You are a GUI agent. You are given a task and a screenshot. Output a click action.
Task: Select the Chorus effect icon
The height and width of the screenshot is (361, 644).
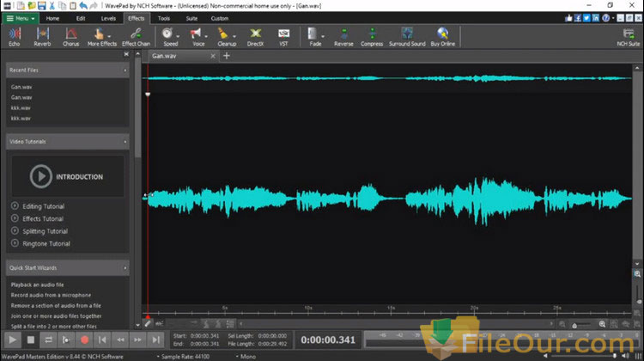click(x=70, y=36)
